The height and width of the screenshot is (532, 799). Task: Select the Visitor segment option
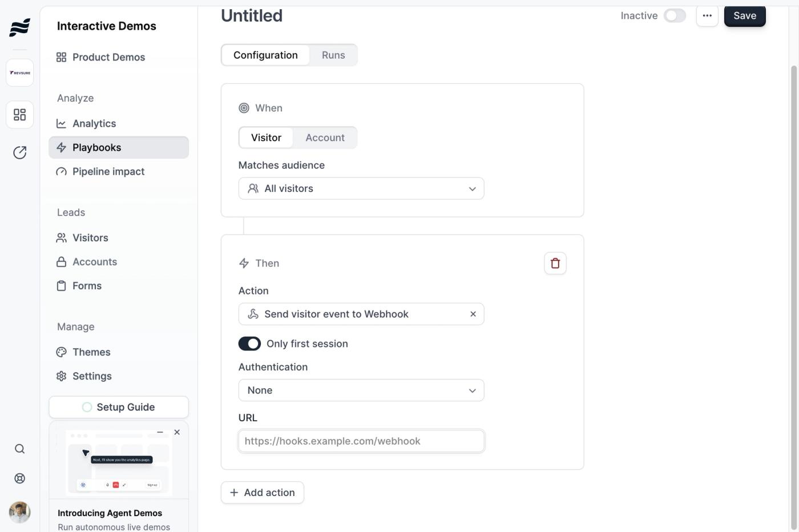pyautogui.click(x=266, y=138)
